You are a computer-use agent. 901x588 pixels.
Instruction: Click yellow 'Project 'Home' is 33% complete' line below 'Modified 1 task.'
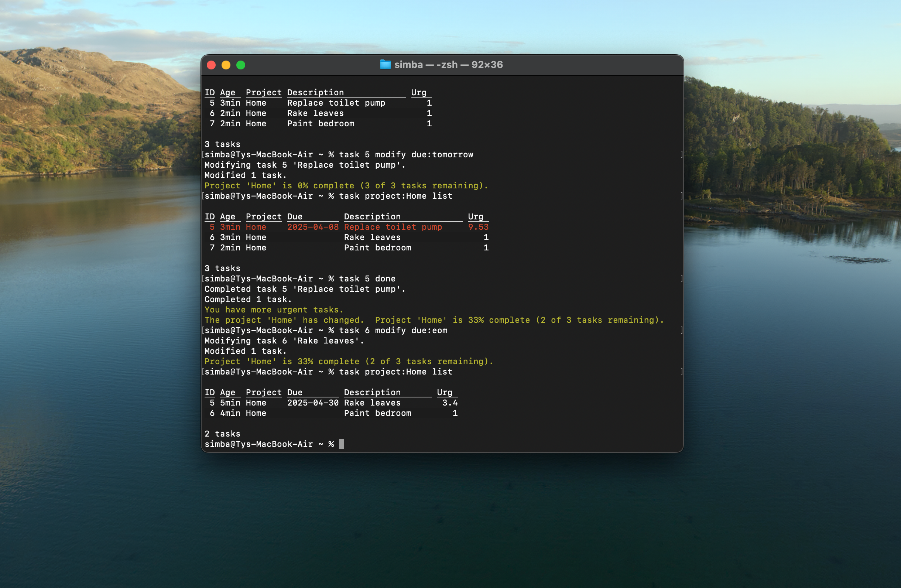[349, 361]
